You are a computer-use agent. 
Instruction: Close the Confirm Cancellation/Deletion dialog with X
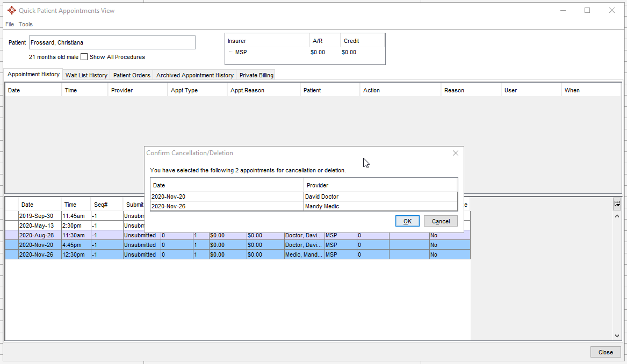click(x=456, y=153)
